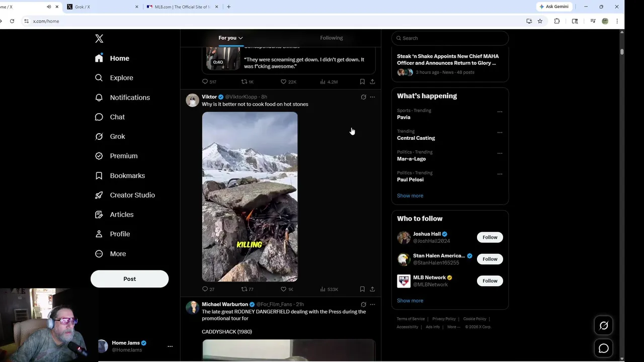Follow MLB Network
The height and width of the screenshot is (362, 644).
(490, 281)
